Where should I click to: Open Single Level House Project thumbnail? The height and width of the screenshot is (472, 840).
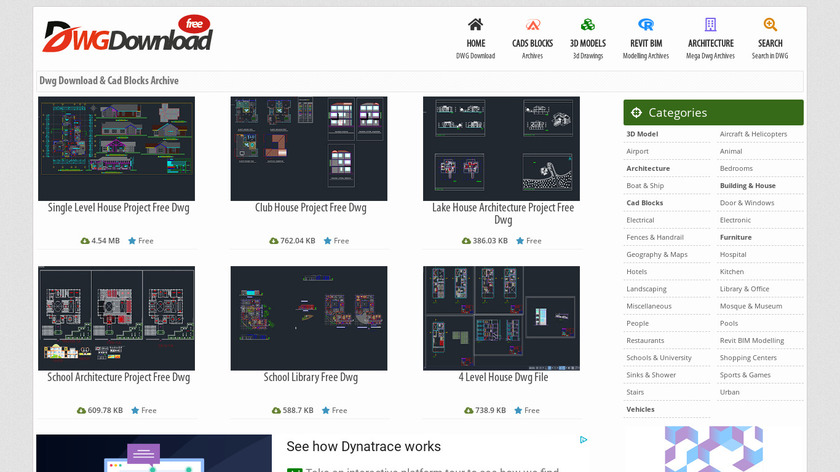[x=117, y=149]
